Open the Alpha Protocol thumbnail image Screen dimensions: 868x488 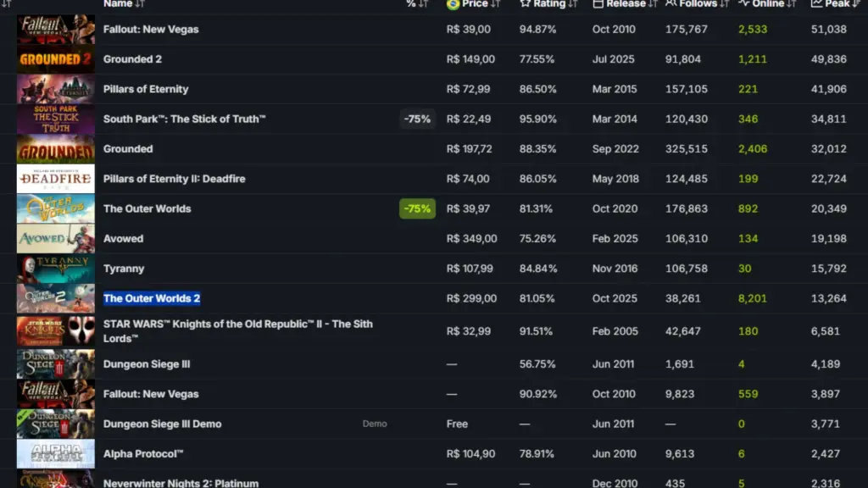click(56, 454)
